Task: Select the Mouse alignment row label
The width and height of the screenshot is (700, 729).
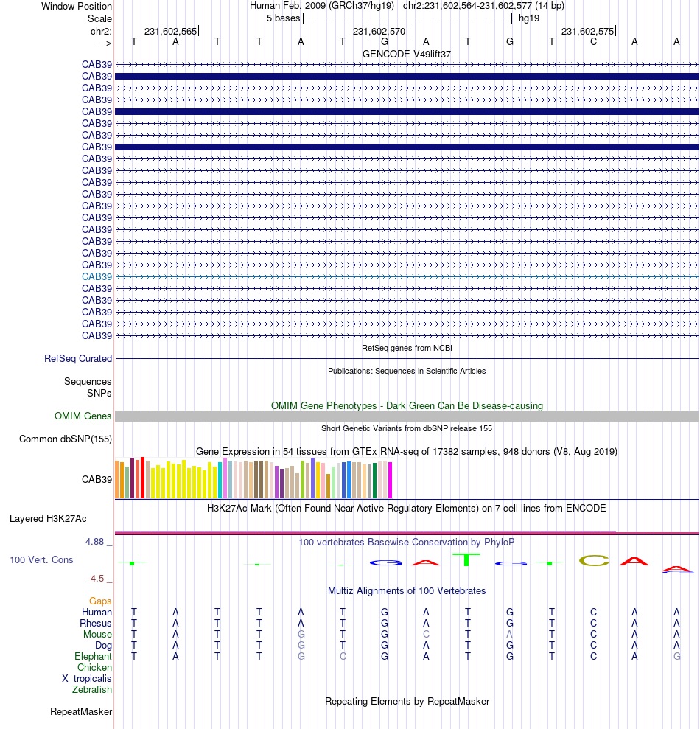Action: [97, 635]
